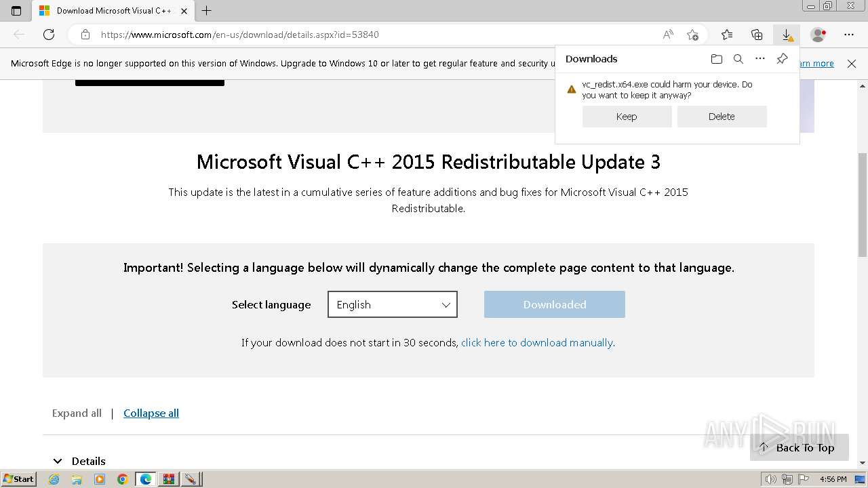Click the Downloads panel title
The height and width of the screenshot is (488, 868).
point(591,59)
